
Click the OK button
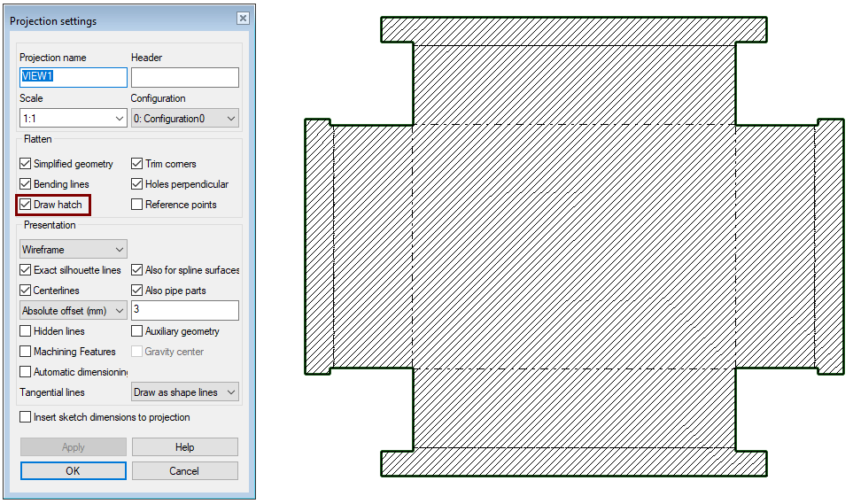[x=74, y=471]
